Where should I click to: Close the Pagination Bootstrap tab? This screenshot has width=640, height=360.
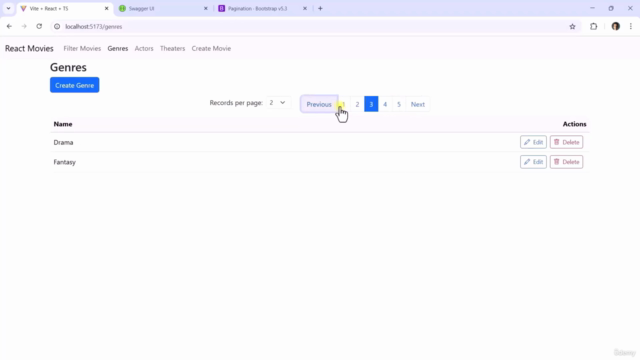(304, 8)
